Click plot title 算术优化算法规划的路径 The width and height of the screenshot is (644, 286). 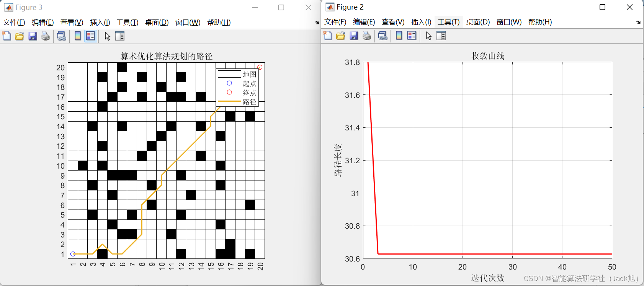click(167, 56)
